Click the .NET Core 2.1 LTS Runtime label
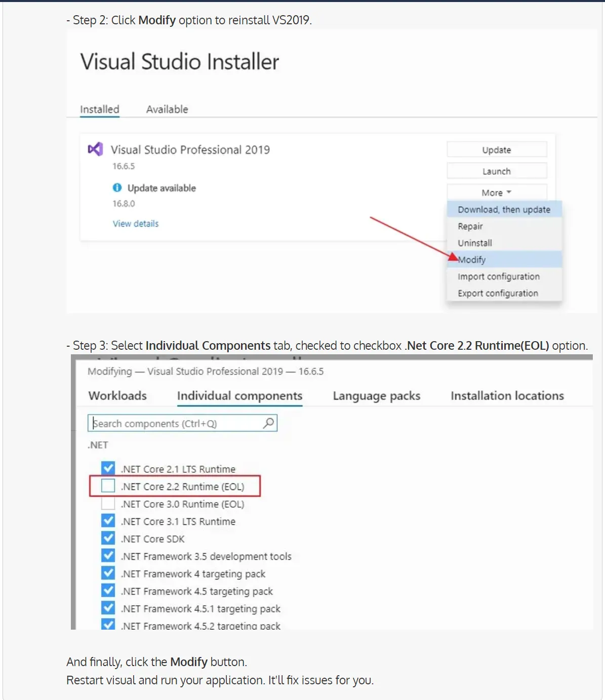This screenshot has height=700, width=605. (x=178, y=469)
